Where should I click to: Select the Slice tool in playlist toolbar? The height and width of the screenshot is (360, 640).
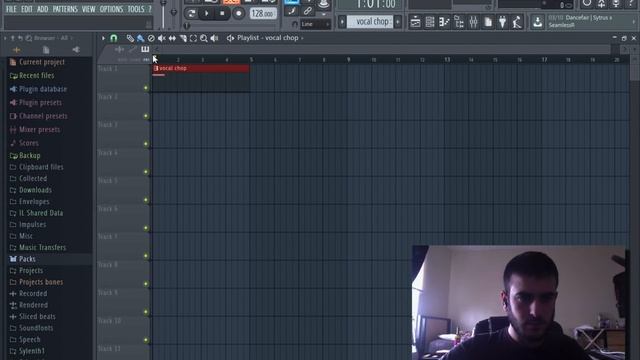(x=183, y=38)
